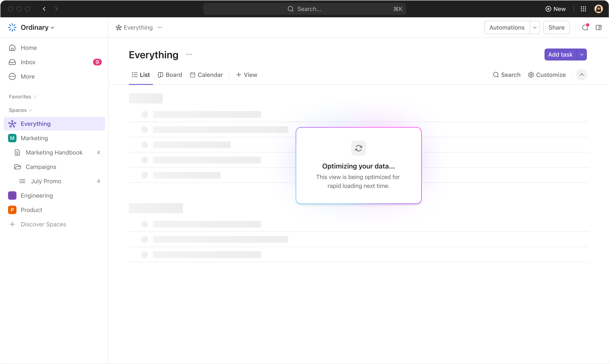
Task: Open the Automations dropdown arrow
Action: pyautogui.click(x=535, y=27)
